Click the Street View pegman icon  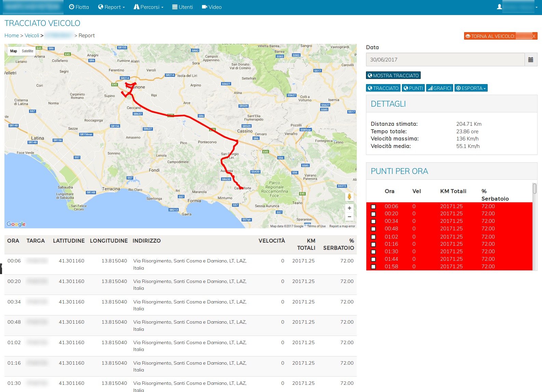[349, 197]
